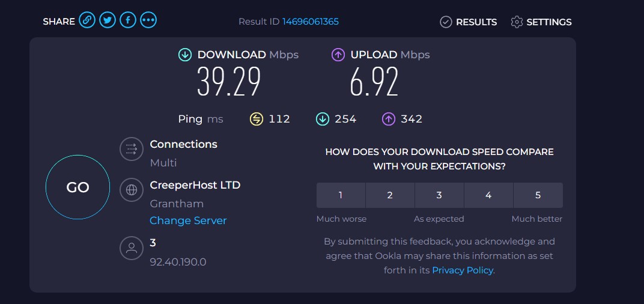
Task: Share result on Twitter
Action: tap(108, 20)
